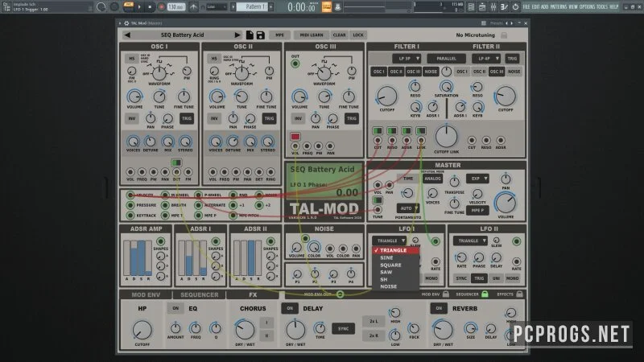Click the ADSR AMP green output jack
644x362 pixels.
160,241
